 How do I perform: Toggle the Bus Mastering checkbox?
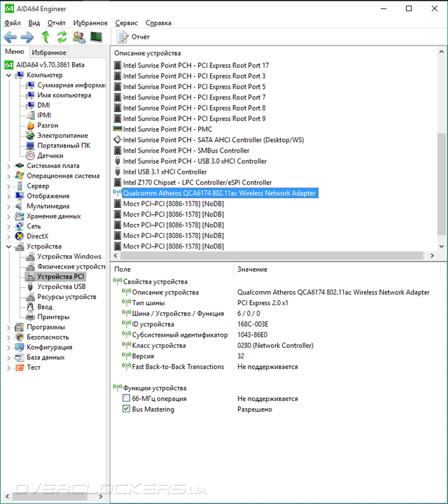pyautogui.click(x=126, y=409)
